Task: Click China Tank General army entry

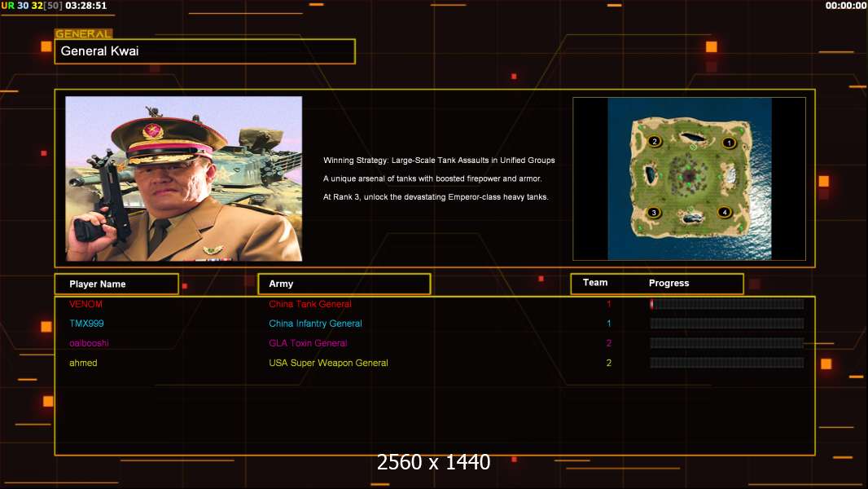Action: pyautogui.click(x=310, y=304)
